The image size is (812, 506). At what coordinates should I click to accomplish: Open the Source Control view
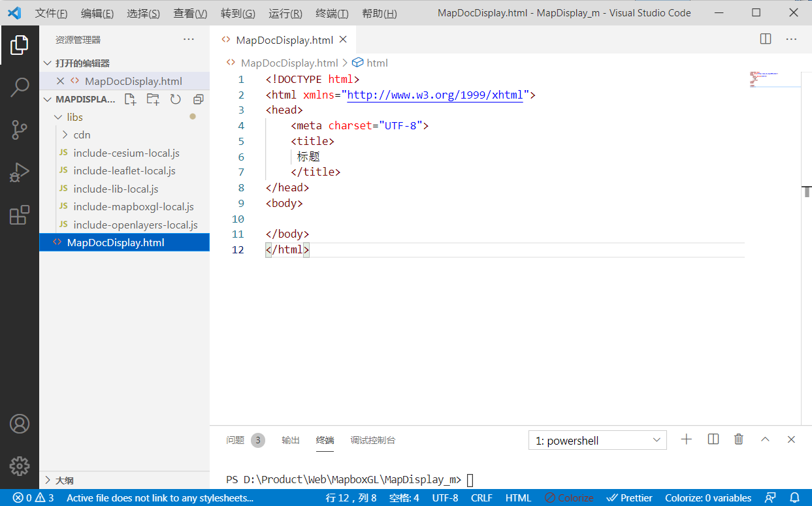pyautogui.click(x=20, y=130)
